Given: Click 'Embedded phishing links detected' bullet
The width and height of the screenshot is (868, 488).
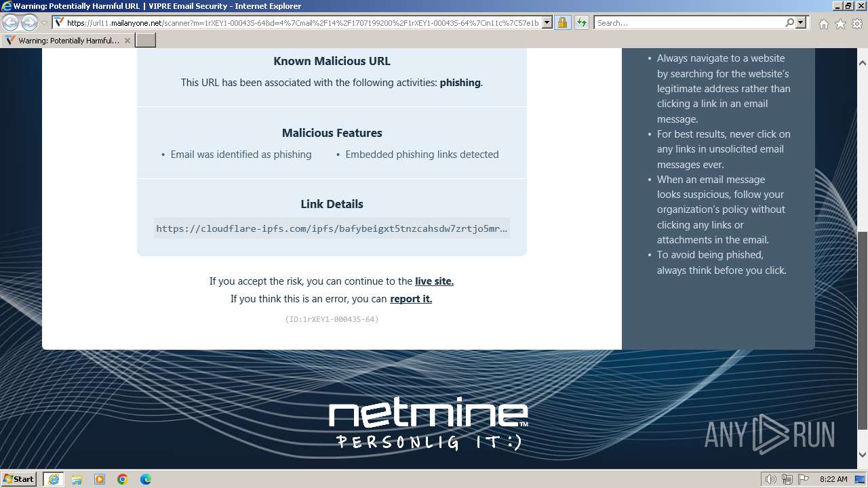Looking at the screenshot, I should tap(422, 155).
